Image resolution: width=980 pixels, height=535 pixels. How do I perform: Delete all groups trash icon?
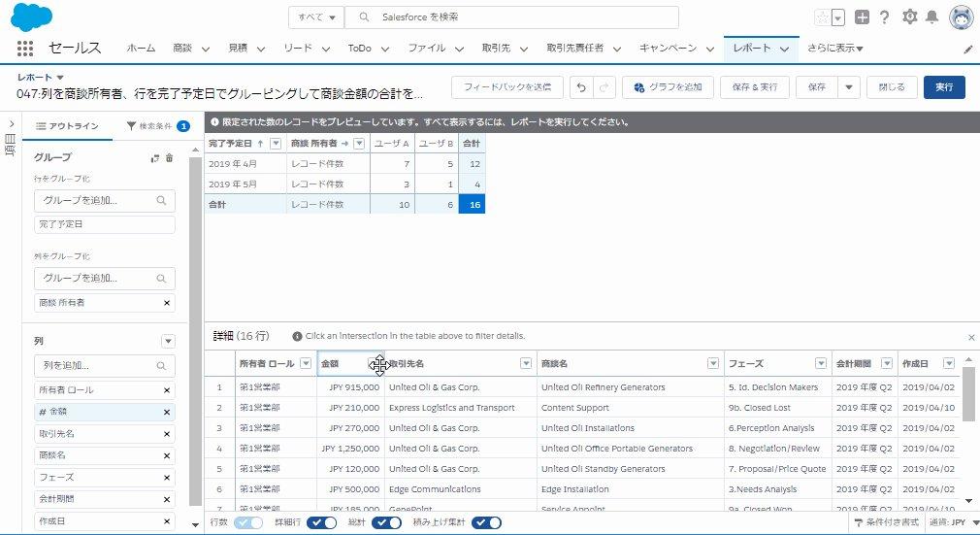coord(170,158)
